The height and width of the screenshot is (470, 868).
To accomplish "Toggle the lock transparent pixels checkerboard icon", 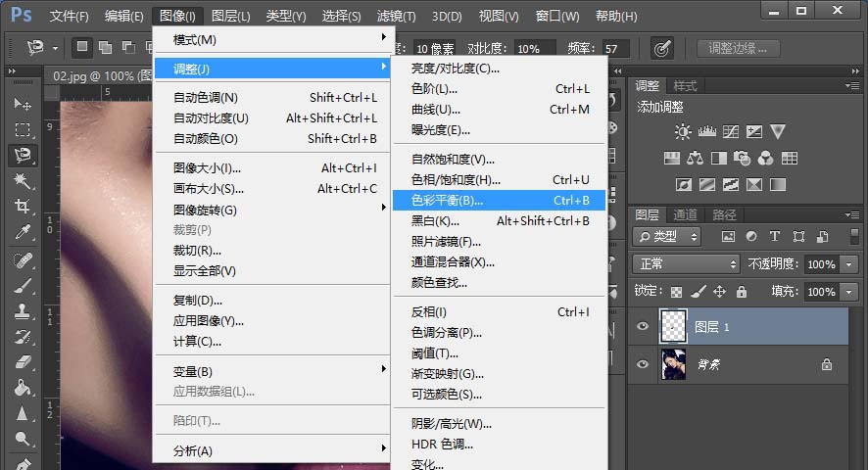I will click(676, 292).
